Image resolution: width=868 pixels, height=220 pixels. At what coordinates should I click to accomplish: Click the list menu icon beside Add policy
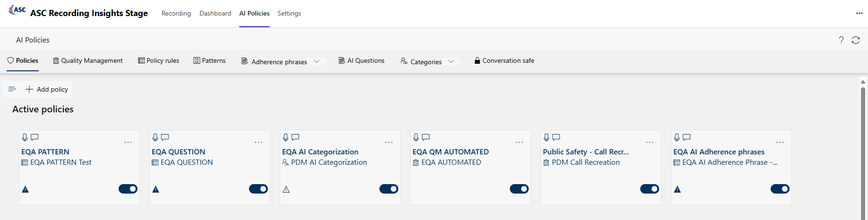12,89
